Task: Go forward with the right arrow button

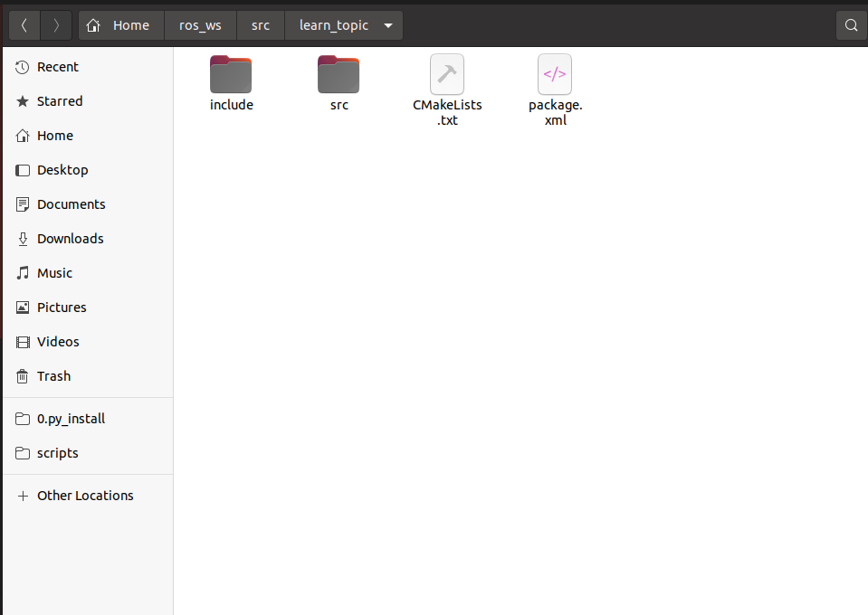Action: point(56,25)
